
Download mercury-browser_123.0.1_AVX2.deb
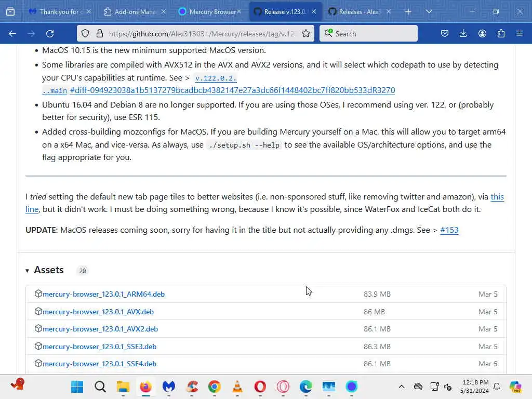pyautogui.click(x=100, y=329)
